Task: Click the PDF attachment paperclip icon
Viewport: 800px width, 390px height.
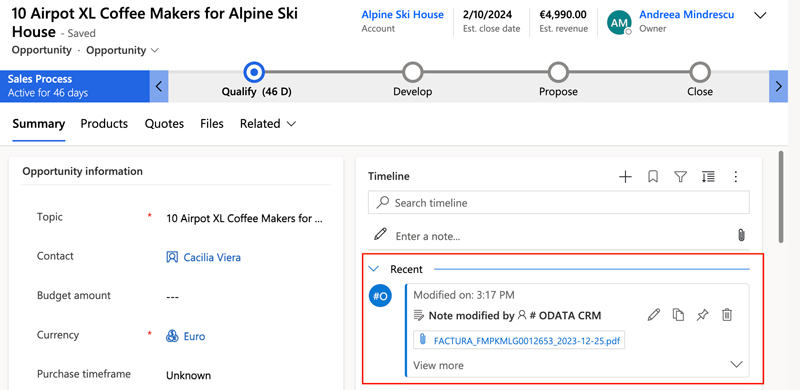Action: click(423, 340)
